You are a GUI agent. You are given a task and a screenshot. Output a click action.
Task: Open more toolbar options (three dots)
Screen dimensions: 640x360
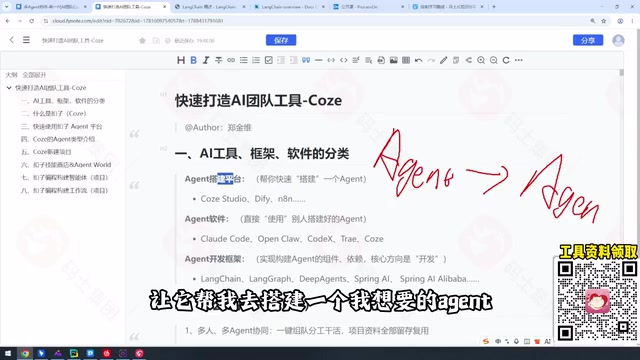519,60
